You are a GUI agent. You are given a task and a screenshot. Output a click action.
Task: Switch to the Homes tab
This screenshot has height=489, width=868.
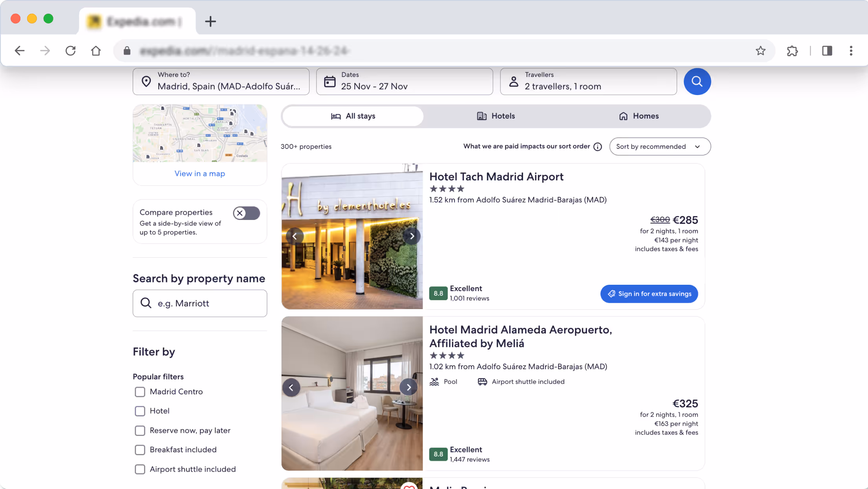639,116
